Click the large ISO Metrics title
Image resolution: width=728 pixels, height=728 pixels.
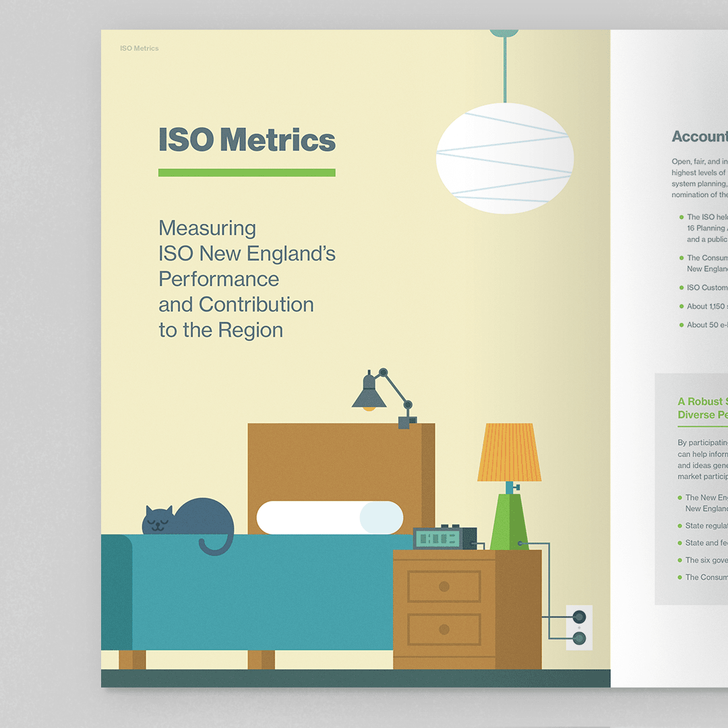tap(247, 140)
